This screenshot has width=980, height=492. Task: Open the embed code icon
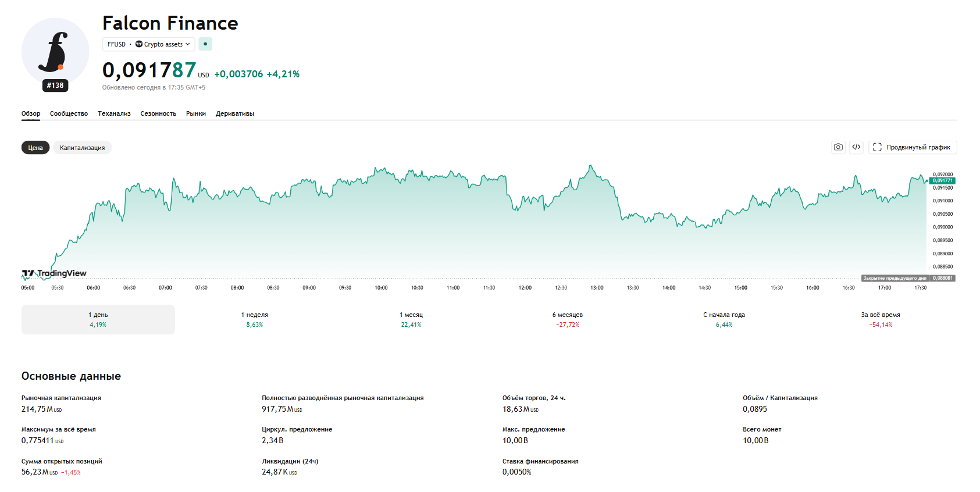coord(856,147)
